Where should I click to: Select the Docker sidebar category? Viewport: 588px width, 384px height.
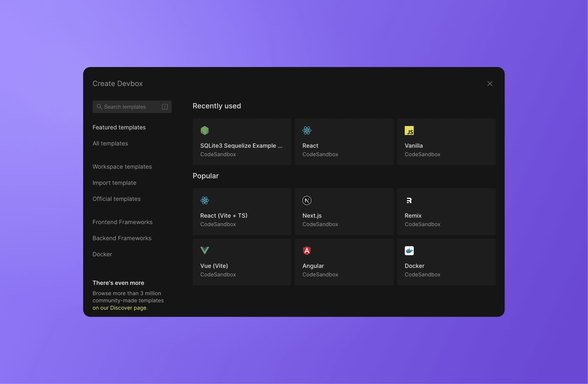point(102,254)
